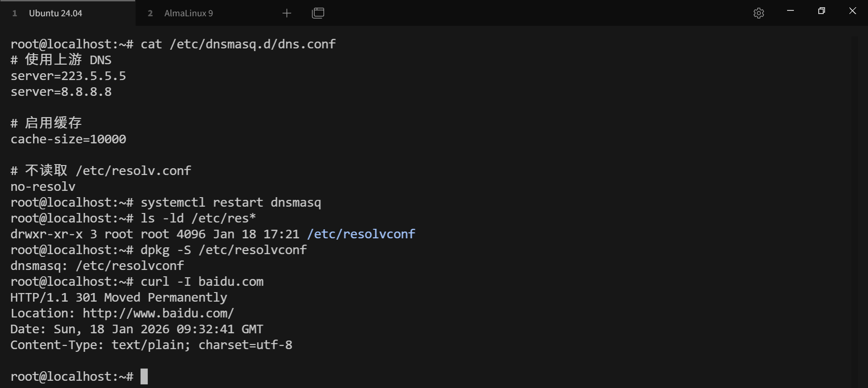Screen dimensions: 868x388
Task: Open terminal settings via the gear icon
Action: tap(759, 13)
